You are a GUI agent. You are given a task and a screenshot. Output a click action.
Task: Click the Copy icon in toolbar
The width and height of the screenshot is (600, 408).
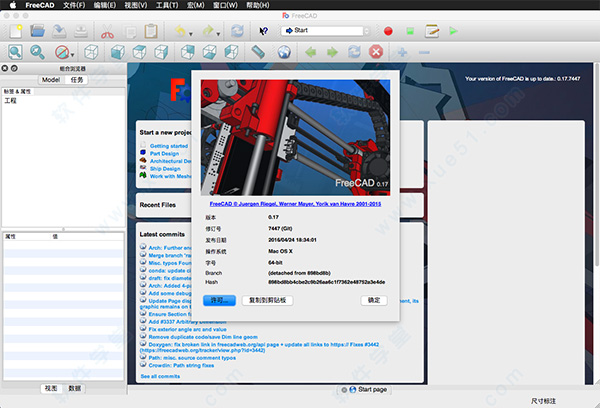coord(129,31)
